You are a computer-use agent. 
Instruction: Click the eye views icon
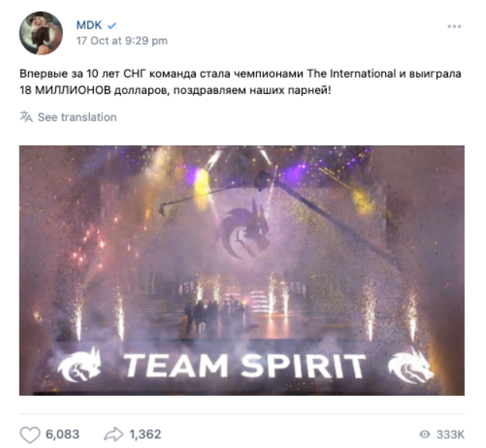click(x=425, y=434)
